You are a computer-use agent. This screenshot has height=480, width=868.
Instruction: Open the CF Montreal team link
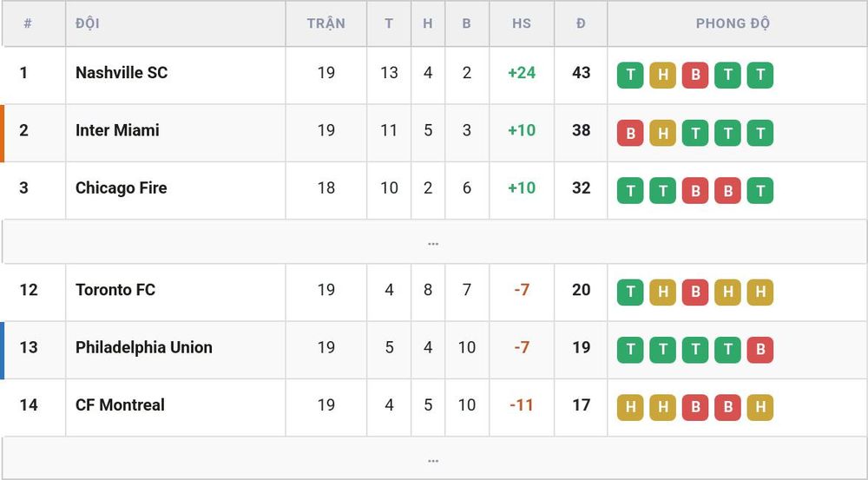tap(120, 404)
